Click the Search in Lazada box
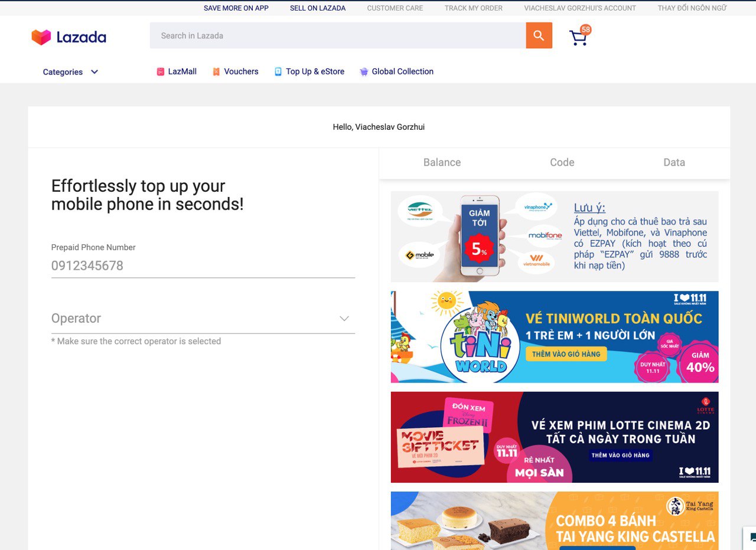The width and height of the screenshot is (756, 550). [338, 35]
